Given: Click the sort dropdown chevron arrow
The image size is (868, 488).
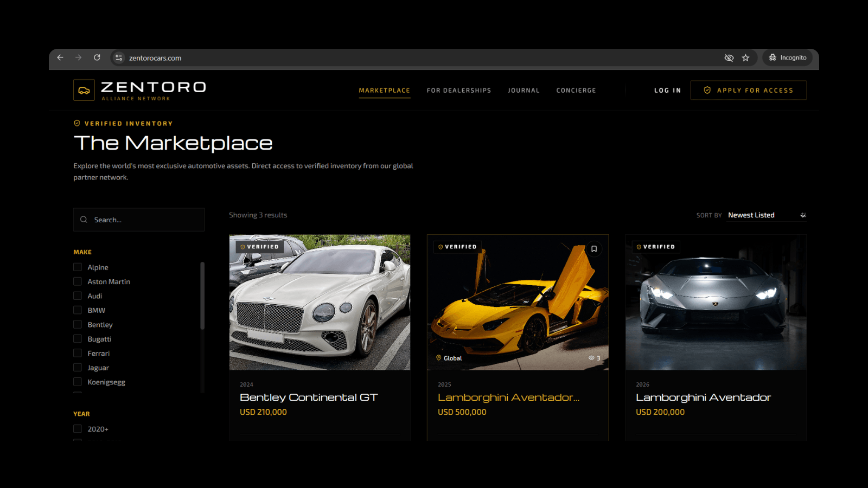Looking at the screenshot, I should pos(803,215).
